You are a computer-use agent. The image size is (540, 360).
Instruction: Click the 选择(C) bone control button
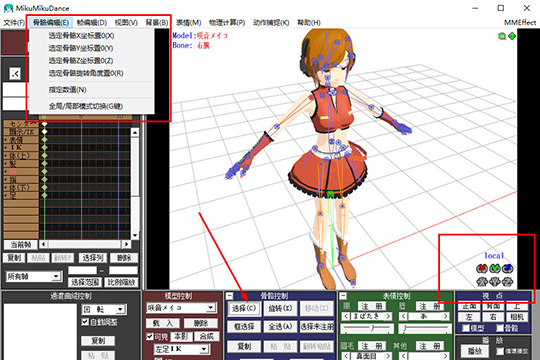point(244,308)
